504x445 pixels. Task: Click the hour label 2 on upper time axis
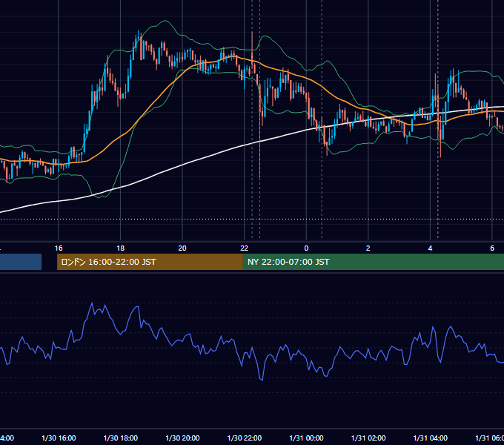coord(368,248)
